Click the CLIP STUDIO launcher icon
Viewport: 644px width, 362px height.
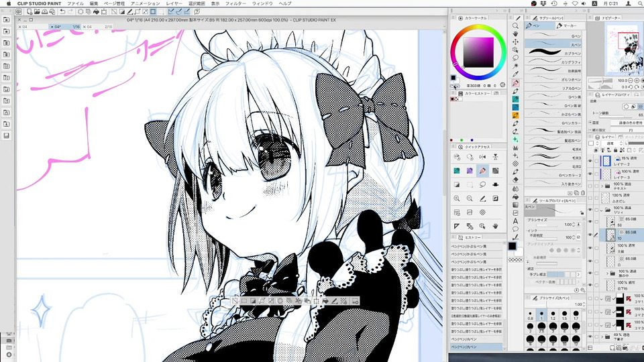(x=19, y=12)
